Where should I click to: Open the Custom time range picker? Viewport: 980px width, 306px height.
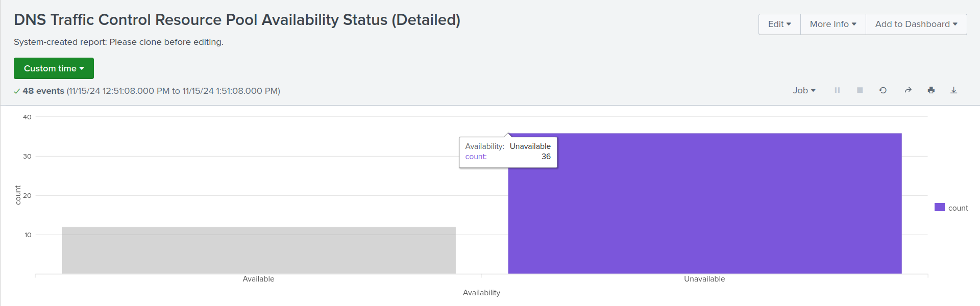point(54,68)
